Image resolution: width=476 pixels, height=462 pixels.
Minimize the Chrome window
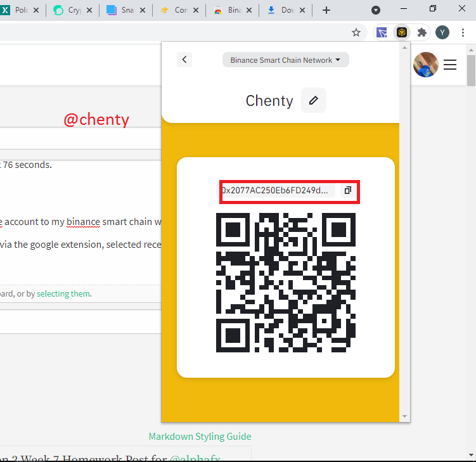[404, 9]
